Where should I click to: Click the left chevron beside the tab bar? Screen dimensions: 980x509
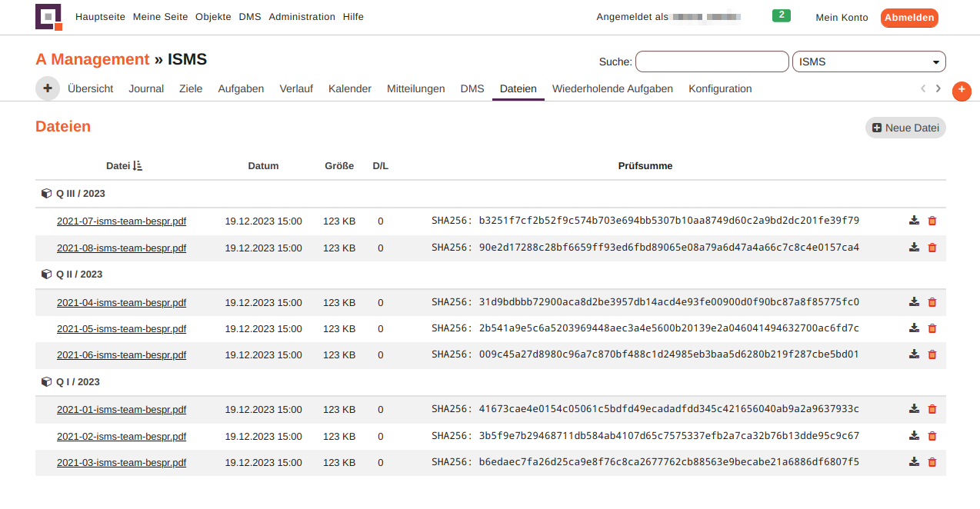click(922, 88)
